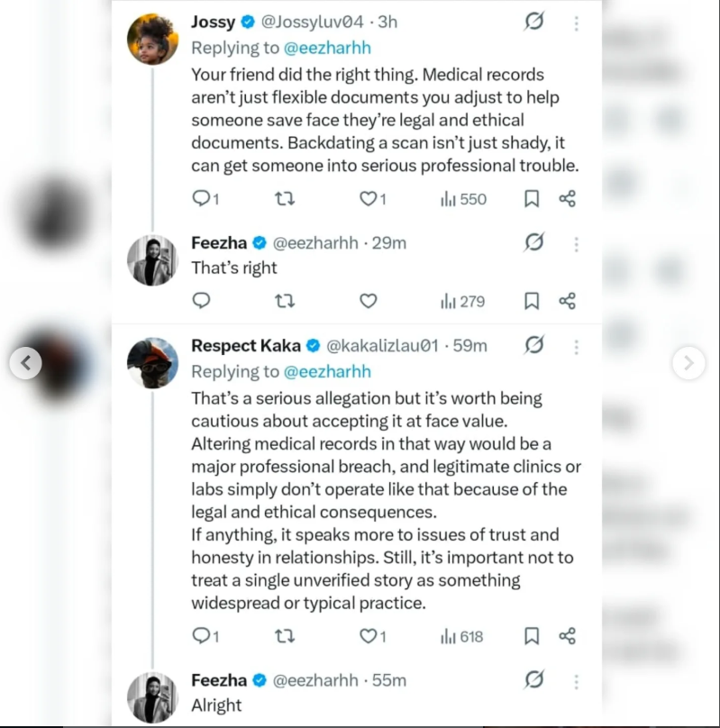Go to the next image with the right arrow
The height and width of the screenshot is (728, 720).
click(688, 364)
